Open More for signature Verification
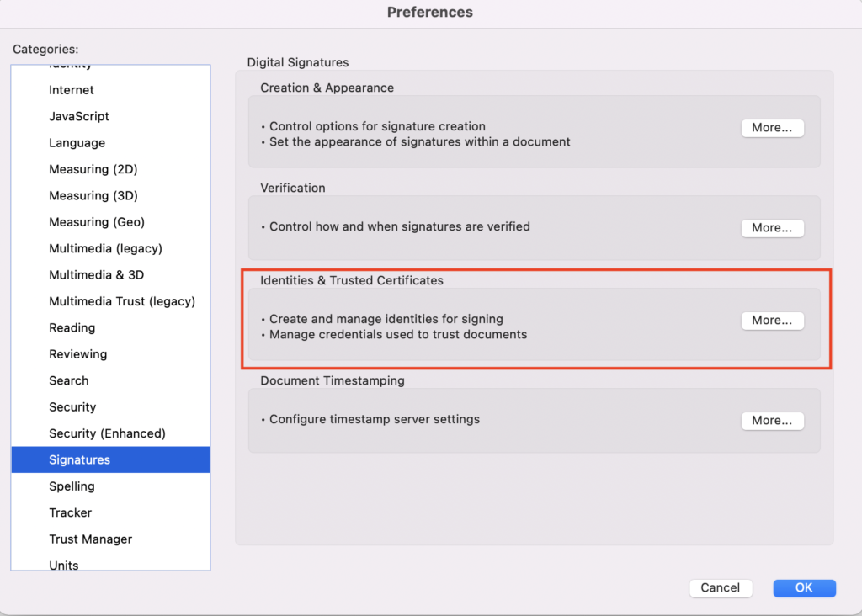This screenshot has width=862, height=616. pyautogui.click(x=772, y=228)
